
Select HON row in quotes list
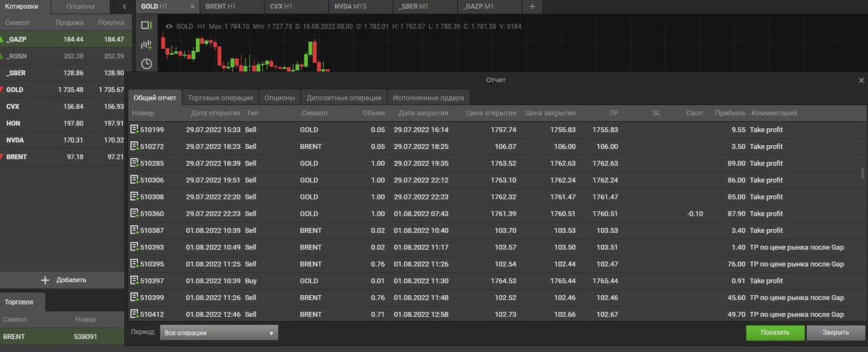(x=63, y=123)
